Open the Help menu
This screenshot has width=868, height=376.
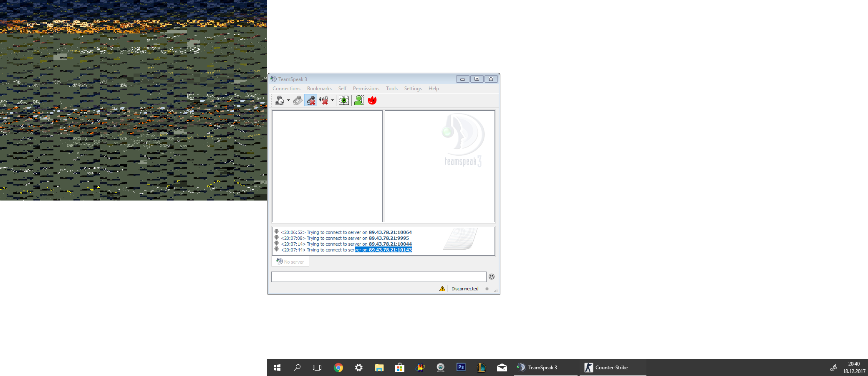click(434, 89)
